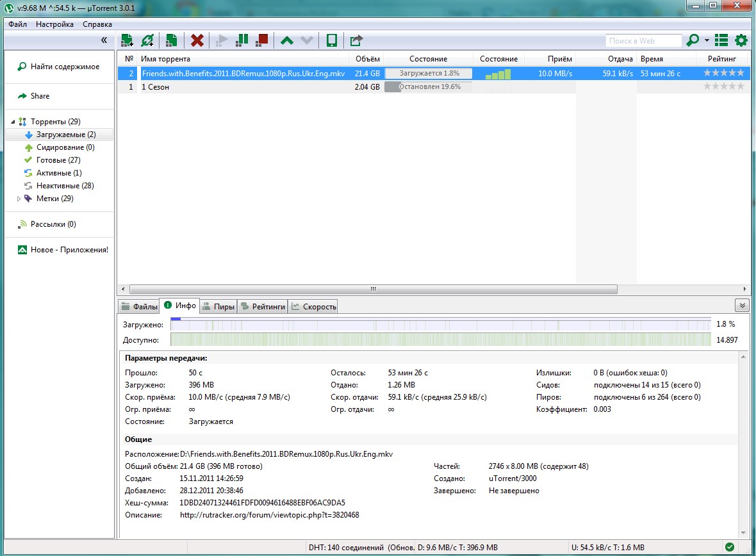Screen dimensions: 756x556
Task: Select the Friends.with.Benefits.2011 torrent row
Action: pyautogui.click(x=433, y=73)
